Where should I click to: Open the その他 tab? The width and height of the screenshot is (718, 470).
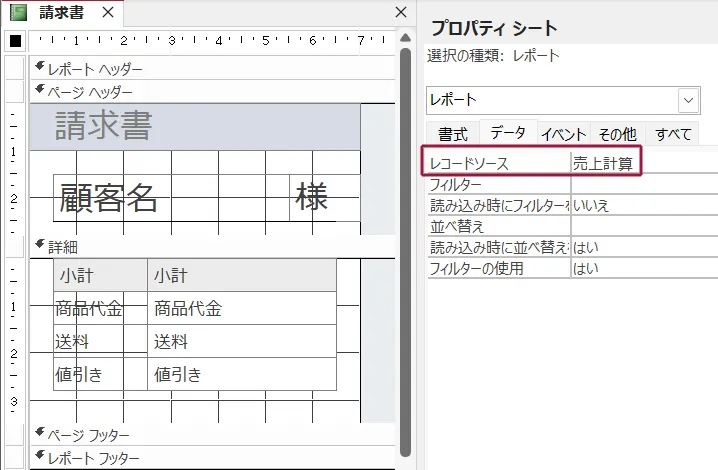coord(617,134)
